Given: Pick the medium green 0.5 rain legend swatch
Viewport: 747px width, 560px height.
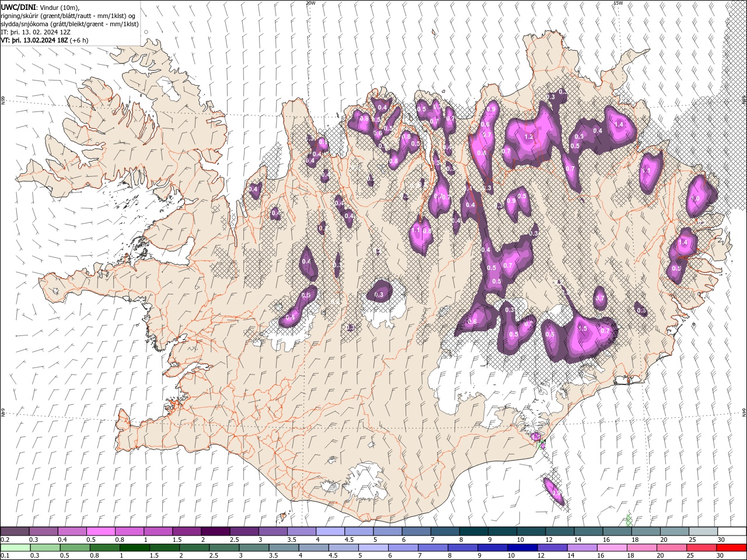Looking at the screenshot, I should (x=75, y=548).
